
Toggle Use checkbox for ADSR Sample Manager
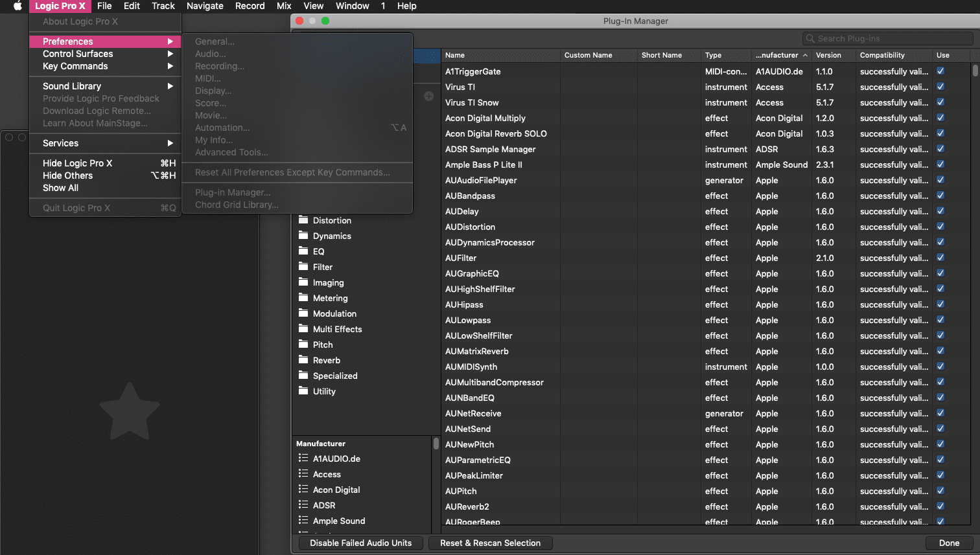coord(940,149)
